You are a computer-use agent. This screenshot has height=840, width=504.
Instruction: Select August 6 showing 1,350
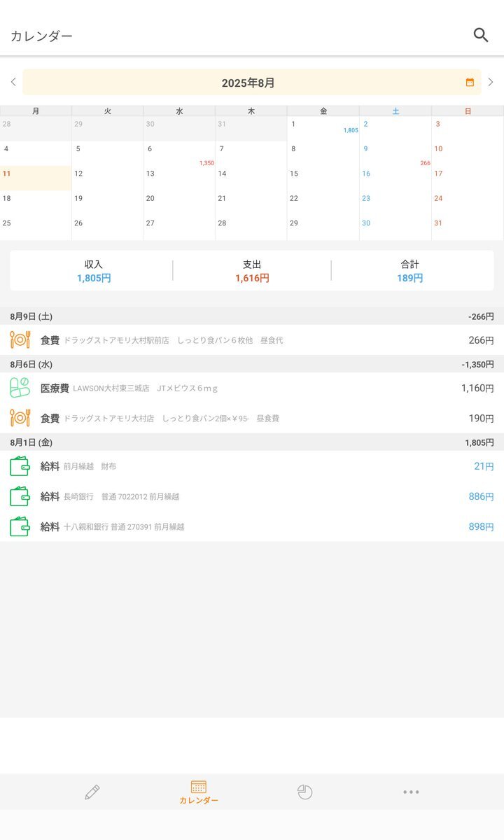click(179, 154)
